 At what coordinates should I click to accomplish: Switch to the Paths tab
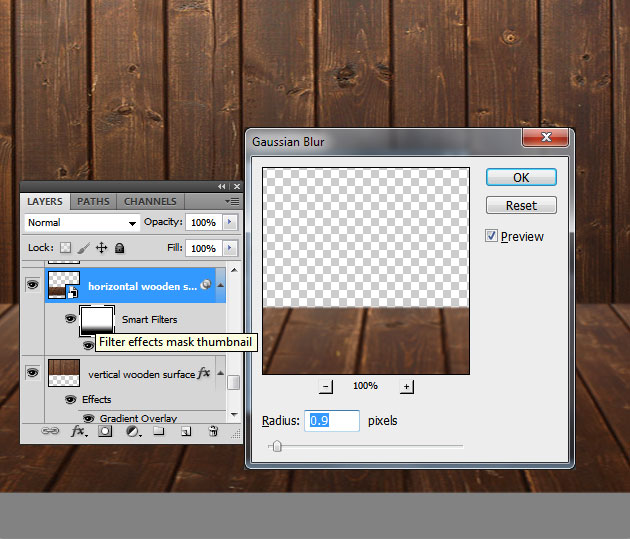click(x=93, y=201)
